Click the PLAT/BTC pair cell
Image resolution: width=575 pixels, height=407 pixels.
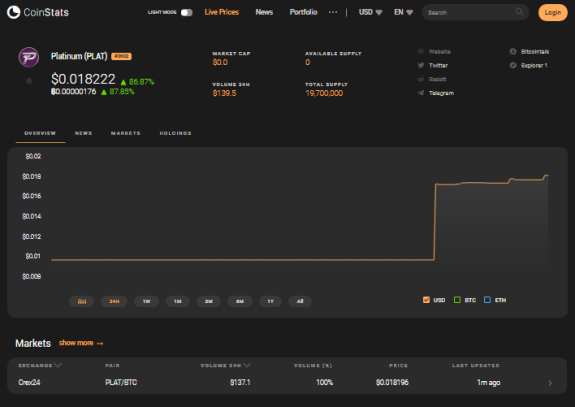click(121, 382)
